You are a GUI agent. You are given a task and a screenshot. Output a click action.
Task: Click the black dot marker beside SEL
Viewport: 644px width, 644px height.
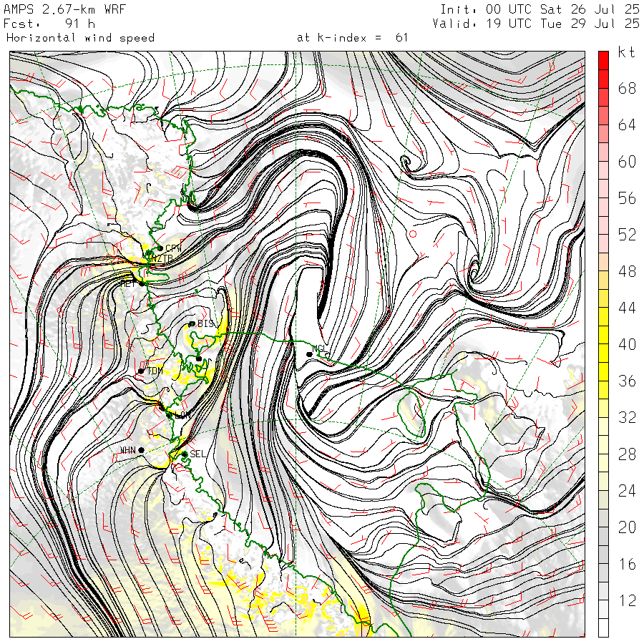pyautogui.click(x=185, y=454)
